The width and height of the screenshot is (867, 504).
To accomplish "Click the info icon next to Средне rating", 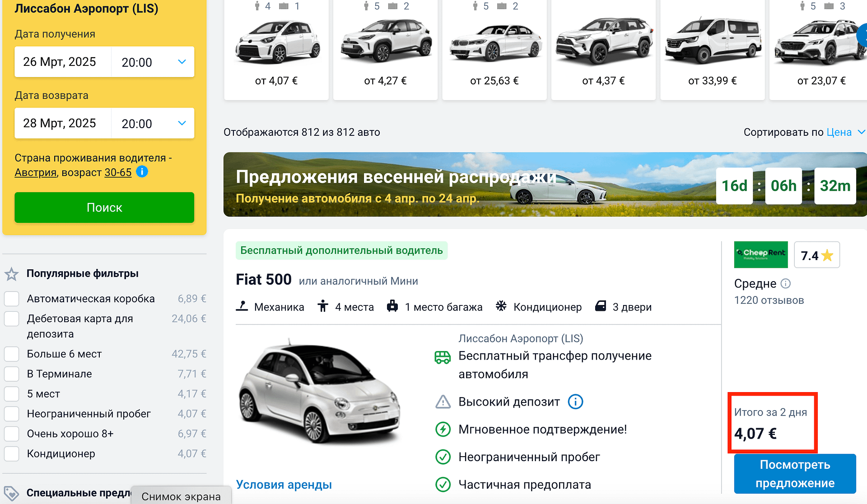I will [786, 283].
